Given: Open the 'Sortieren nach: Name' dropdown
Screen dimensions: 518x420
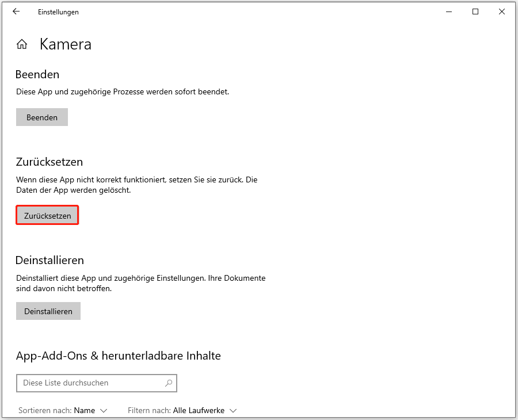Looking at the screenshot, I should tap(63, 410).
